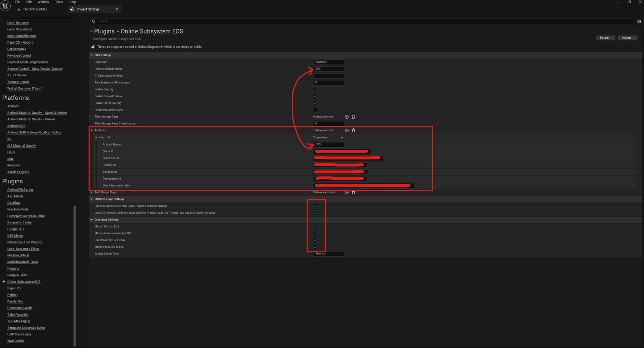Open the Tools menu
The image size is (644, 348).
pos(59,2)
